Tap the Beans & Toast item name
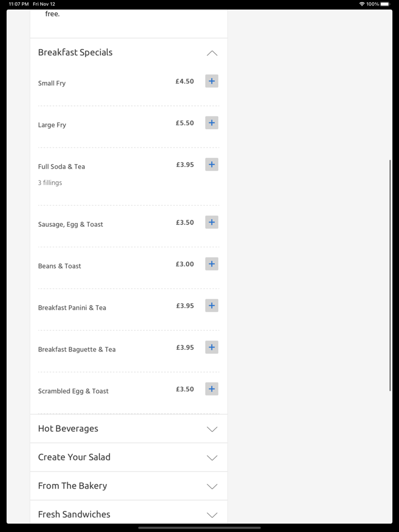Screen dimensions: 399x532 (59, 266)
